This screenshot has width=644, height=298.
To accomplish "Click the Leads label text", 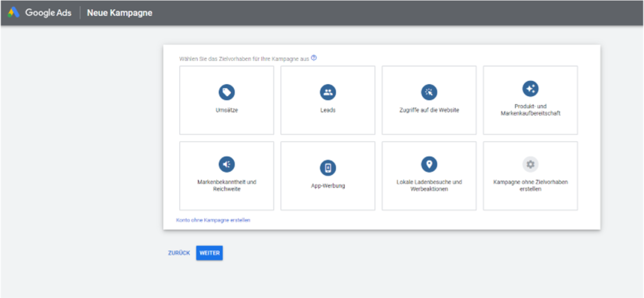I will tap(328, 110).
